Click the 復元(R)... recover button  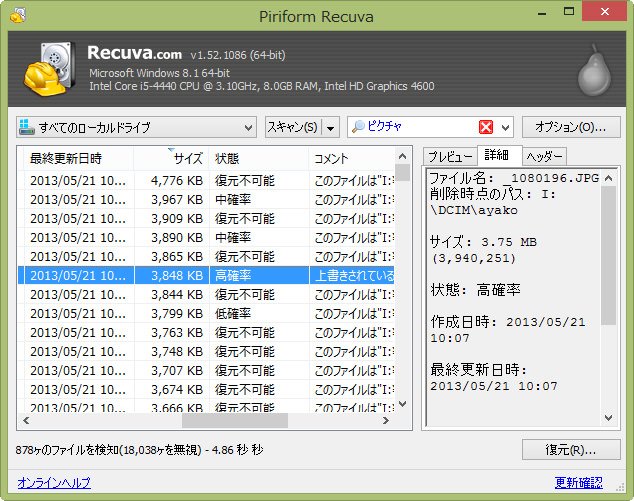571,450
